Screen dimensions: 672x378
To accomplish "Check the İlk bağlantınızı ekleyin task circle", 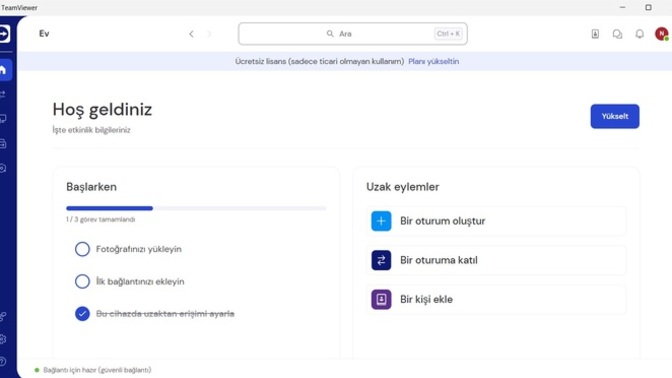I will coord(82,282).
